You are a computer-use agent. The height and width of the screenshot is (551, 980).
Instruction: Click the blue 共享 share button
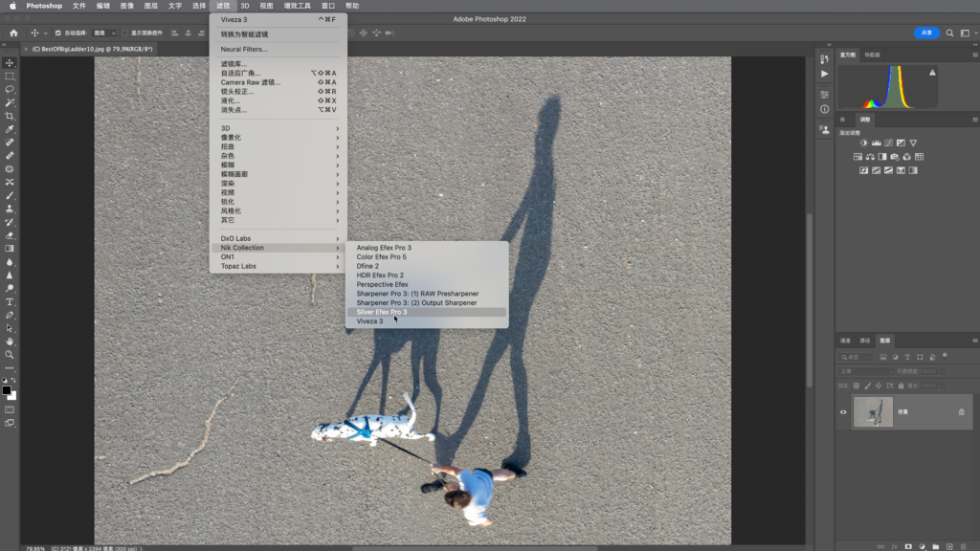[x=926, y=33]
